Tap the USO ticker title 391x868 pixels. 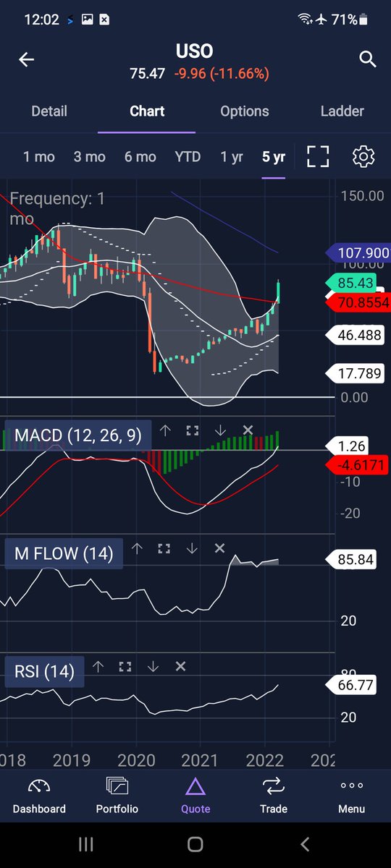(194, 51)
